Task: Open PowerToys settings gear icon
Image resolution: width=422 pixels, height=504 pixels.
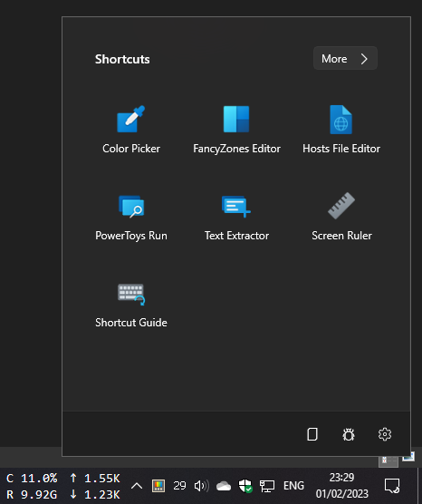Action: (x=385, y=434)
